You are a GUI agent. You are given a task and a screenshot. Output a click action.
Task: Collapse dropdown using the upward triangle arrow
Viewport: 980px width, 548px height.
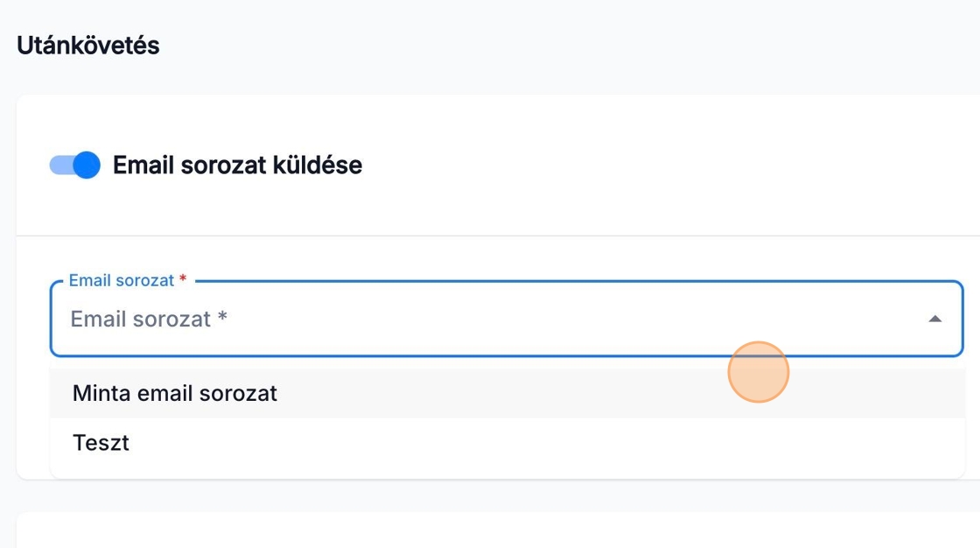click(934, 319)
